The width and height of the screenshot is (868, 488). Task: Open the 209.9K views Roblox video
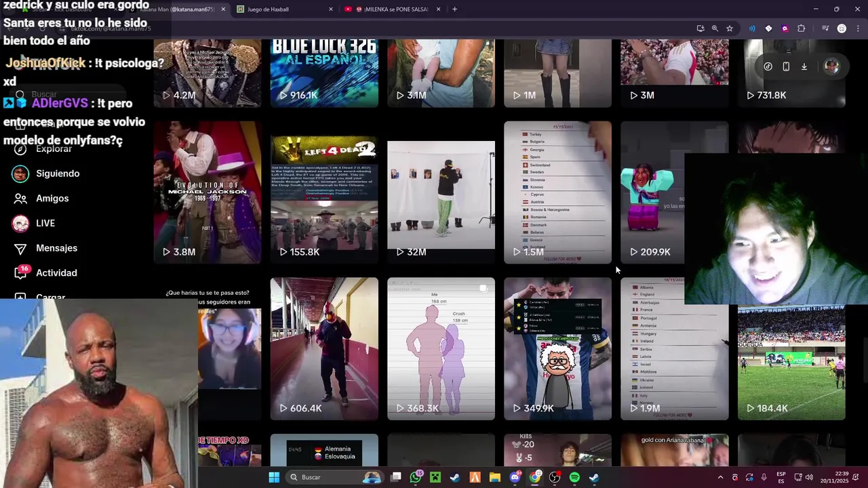pos(652,192)
